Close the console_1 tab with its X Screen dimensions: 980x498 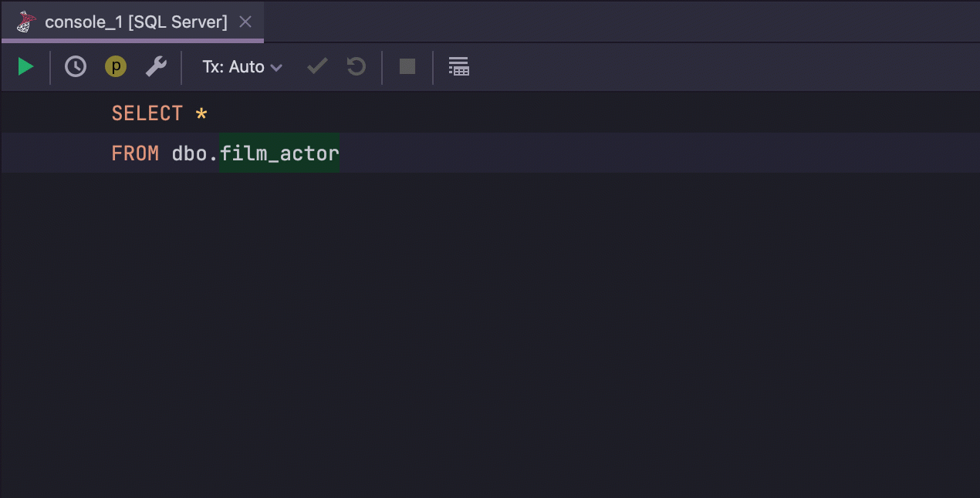pyautogui.click(x=245, y=22)
